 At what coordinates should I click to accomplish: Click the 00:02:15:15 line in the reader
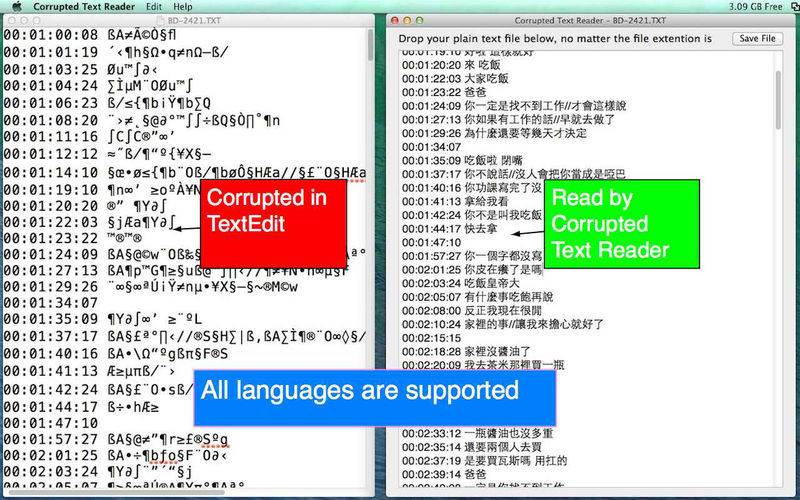click(431, 337)
